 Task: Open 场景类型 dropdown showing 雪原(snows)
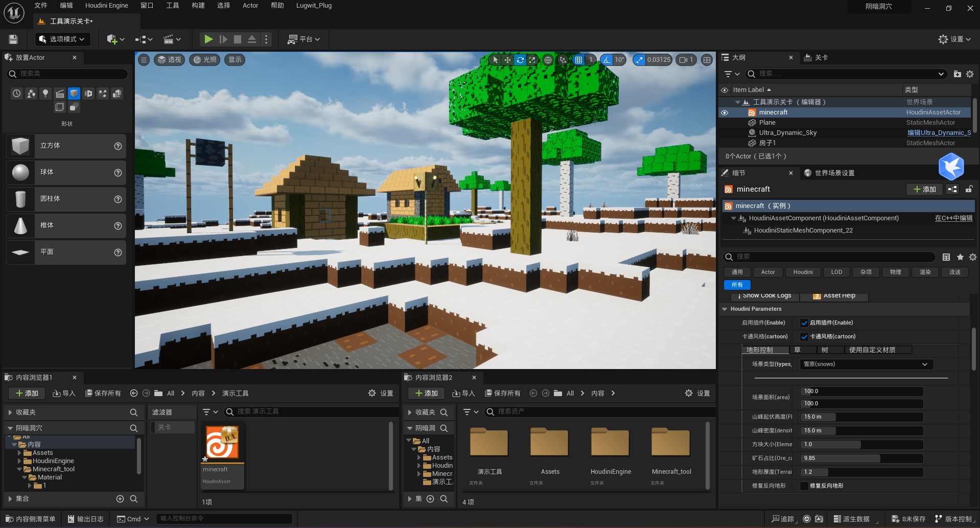(866, 364)
